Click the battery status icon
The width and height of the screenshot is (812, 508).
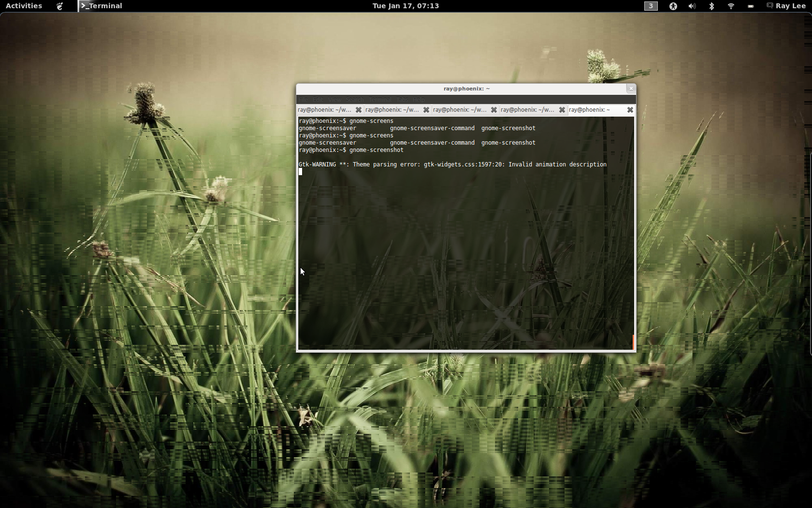click(751, 6)
